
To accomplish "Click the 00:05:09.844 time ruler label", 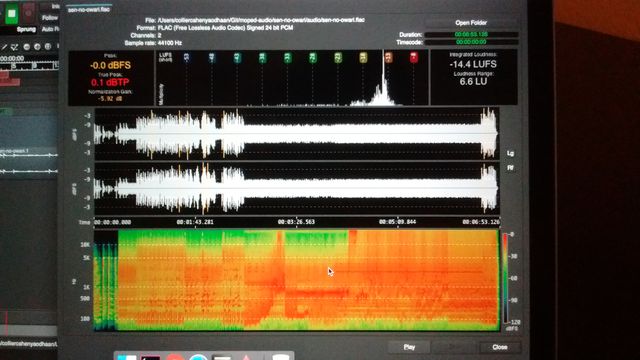I will tap(398, 222).
